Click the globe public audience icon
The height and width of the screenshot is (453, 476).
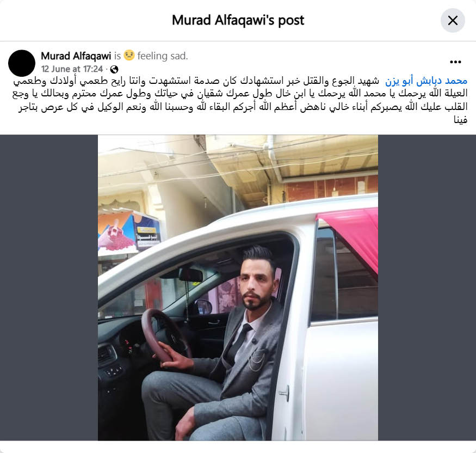coord(114,69)
